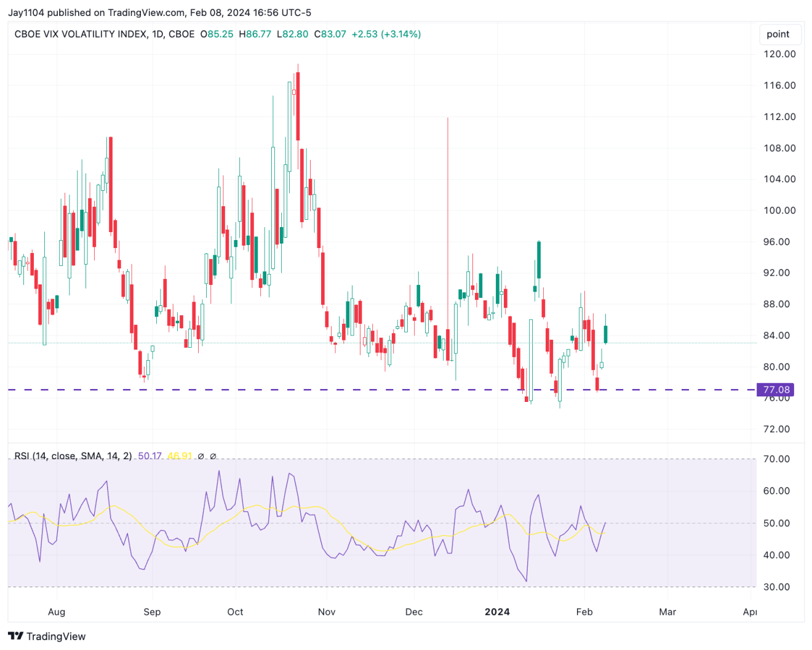
Task: Click the Nov label on time axis
Action: pyautogui.click(x=327, y=612)
